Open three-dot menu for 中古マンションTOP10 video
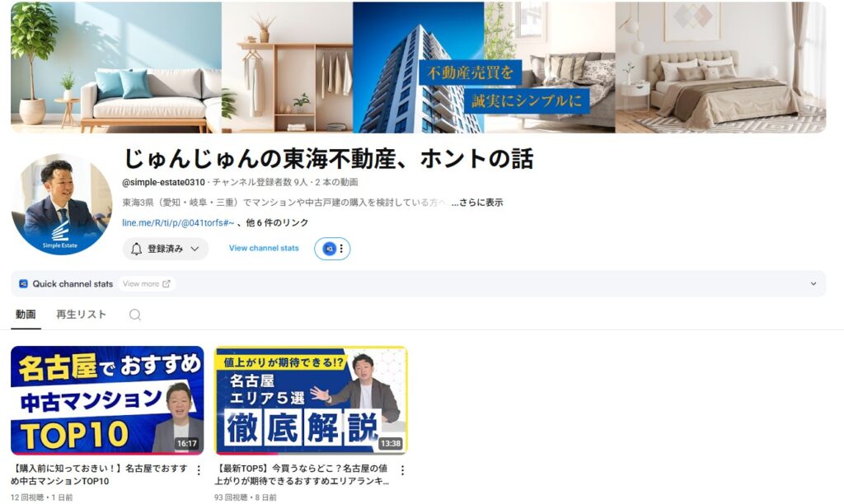This screenshot has height=504, width=844. click(199, 471)
